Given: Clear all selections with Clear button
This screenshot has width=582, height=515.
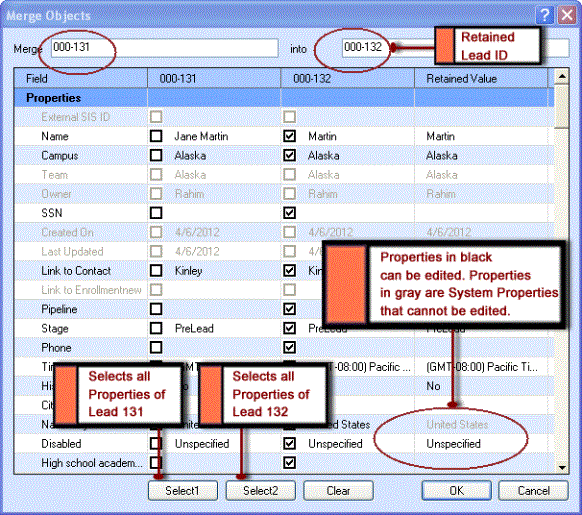Looking at the screenshot, I should pos(338,490).
